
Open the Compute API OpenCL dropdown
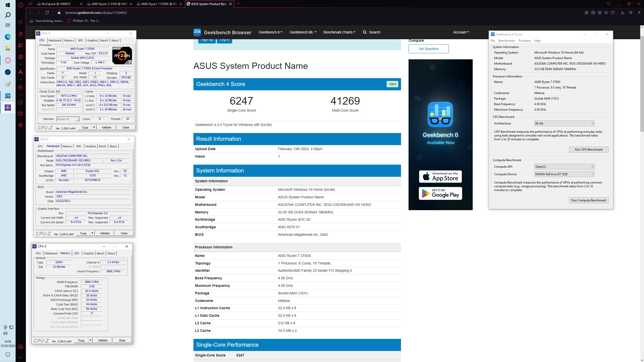pyautogui.click(x=564, y=167)
